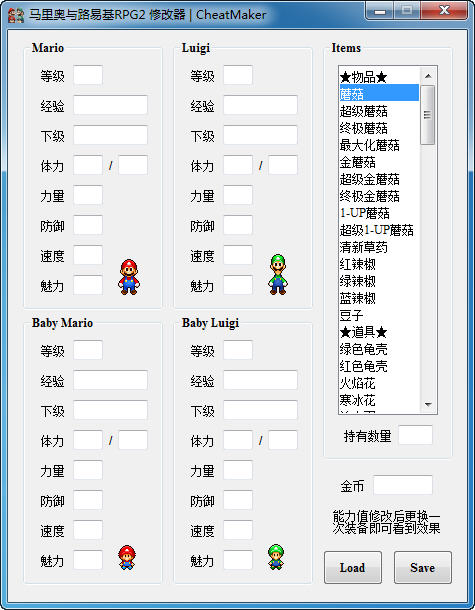Select 红色龟壳 in the items list

click(379, 366)
